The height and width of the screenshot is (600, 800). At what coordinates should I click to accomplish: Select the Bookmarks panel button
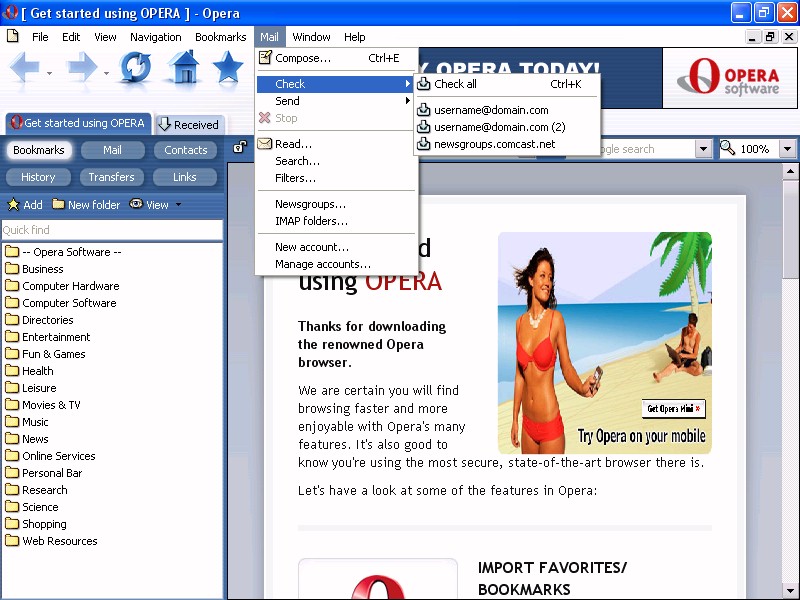tap(39, 150)
